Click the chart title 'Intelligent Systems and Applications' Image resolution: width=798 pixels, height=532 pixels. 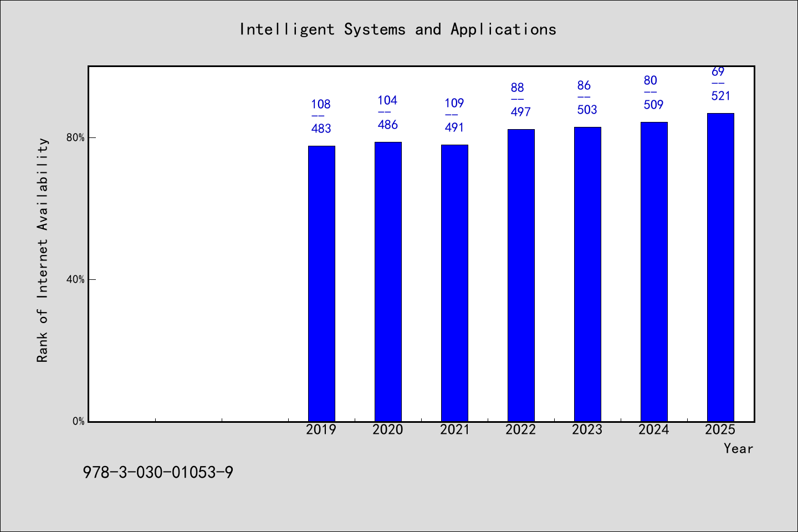click(398, 29)
